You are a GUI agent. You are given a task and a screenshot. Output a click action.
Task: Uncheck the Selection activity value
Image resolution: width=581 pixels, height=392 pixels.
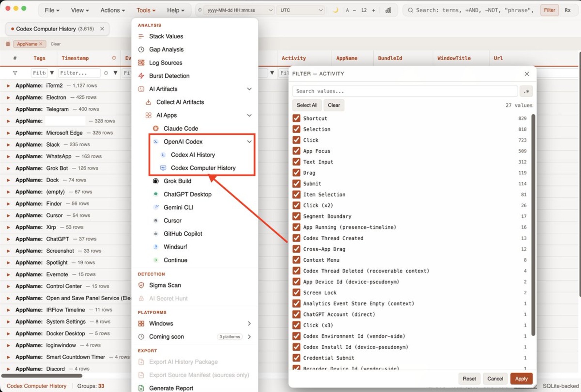tap(296, 129)
